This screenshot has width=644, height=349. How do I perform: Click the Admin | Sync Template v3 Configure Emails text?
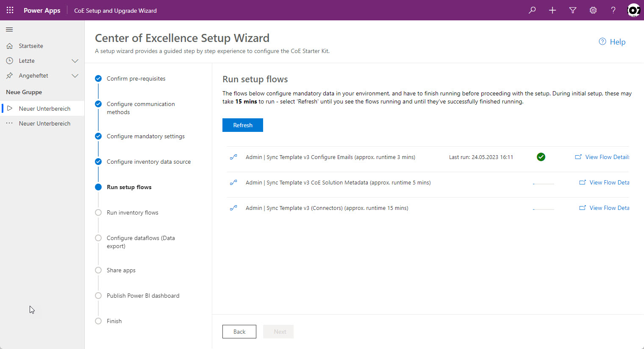coord(330,157)
